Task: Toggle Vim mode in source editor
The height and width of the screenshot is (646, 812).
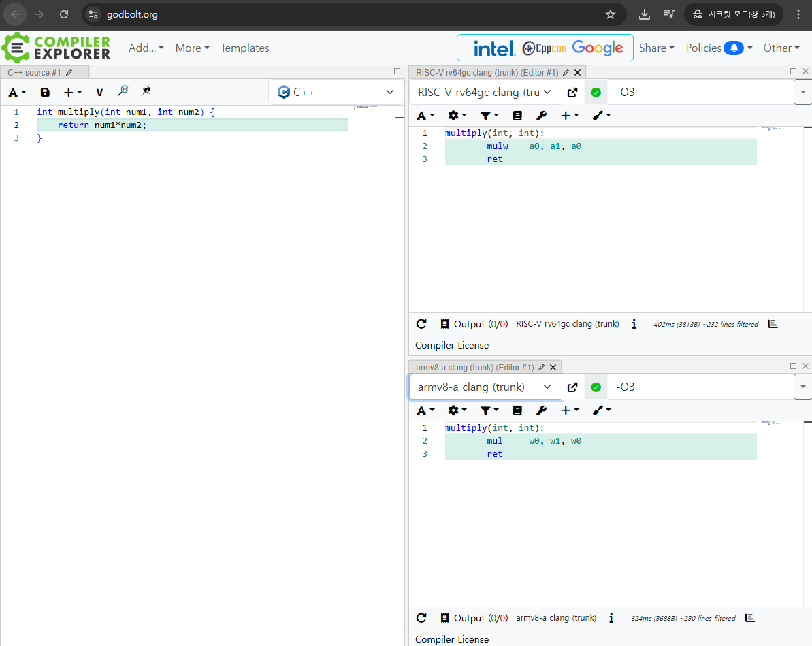Action: [99, 93]
